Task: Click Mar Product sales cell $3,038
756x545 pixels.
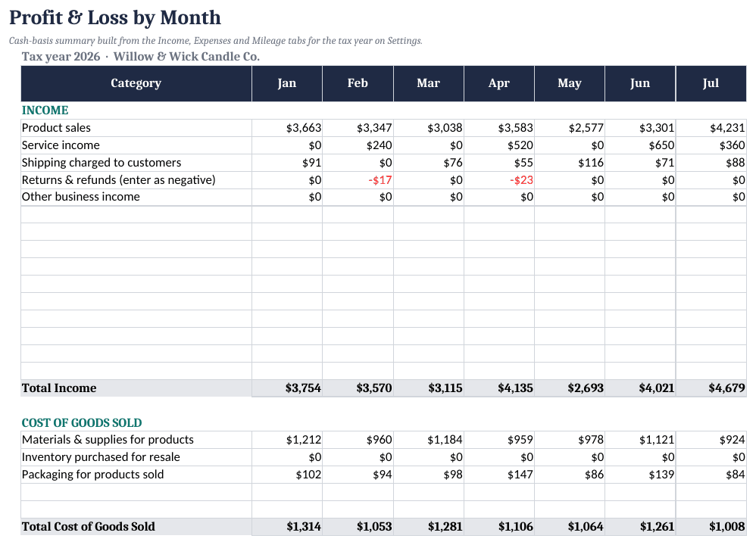Action: [429, 128]
